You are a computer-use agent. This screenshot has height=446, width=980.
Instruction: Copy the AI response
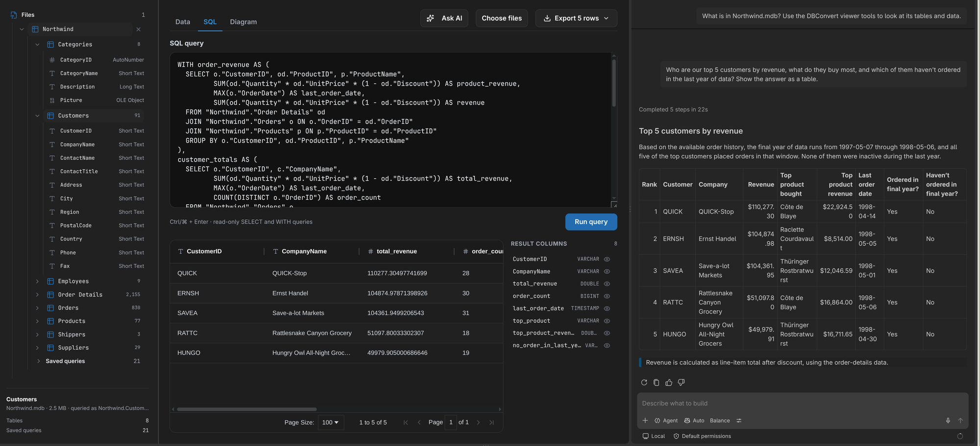[x=656, y=382]
